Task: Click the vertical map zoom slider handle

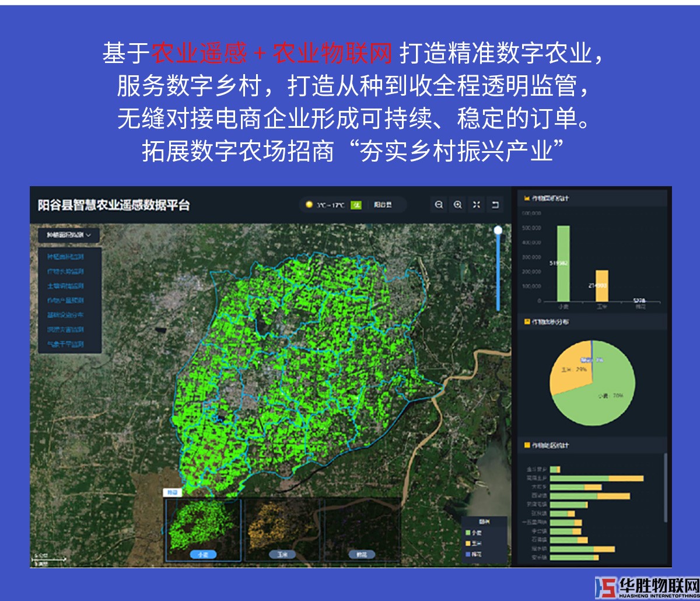Action: coord(498,230)
